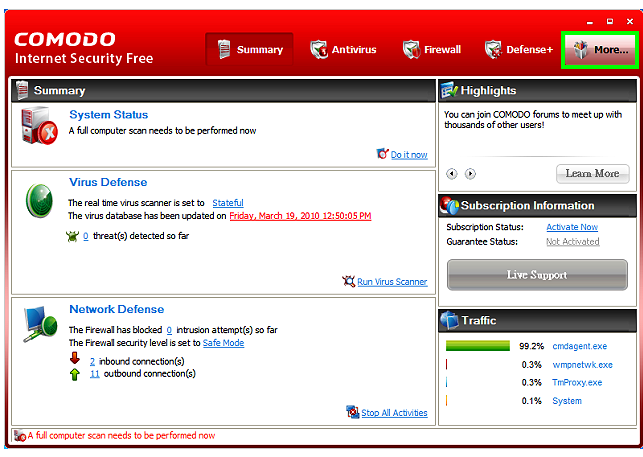This screenshot has height=457, width=643.
Task: Click the Antivirus shield icon
Action: [319, 50]
